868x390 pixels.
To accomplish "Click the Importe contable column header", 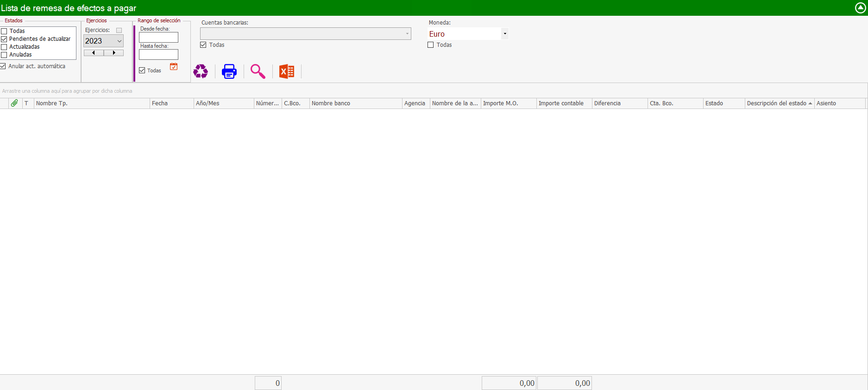I will [564, 103].
